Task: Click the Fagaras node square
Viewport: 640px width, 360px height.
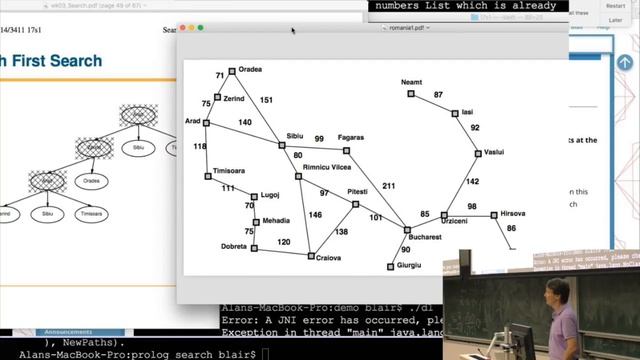Action: point(347,151)
